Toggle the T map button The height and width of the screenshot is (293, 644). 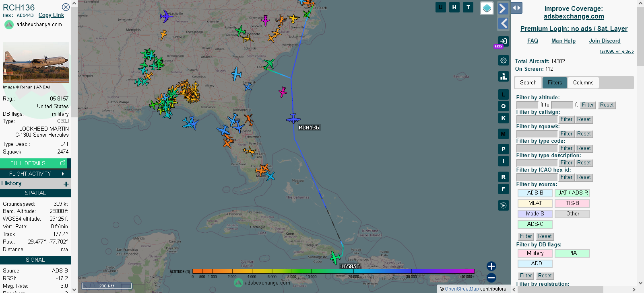468,7
